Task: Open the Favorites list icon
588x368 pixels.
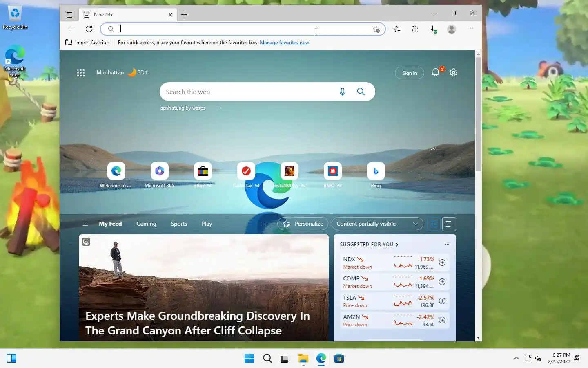Action: (397, 29)
